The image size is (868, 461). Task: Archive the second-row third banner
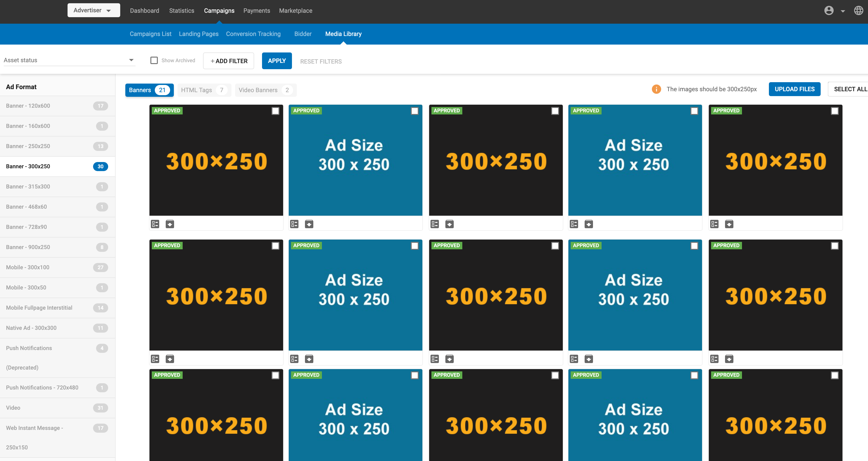449,359
